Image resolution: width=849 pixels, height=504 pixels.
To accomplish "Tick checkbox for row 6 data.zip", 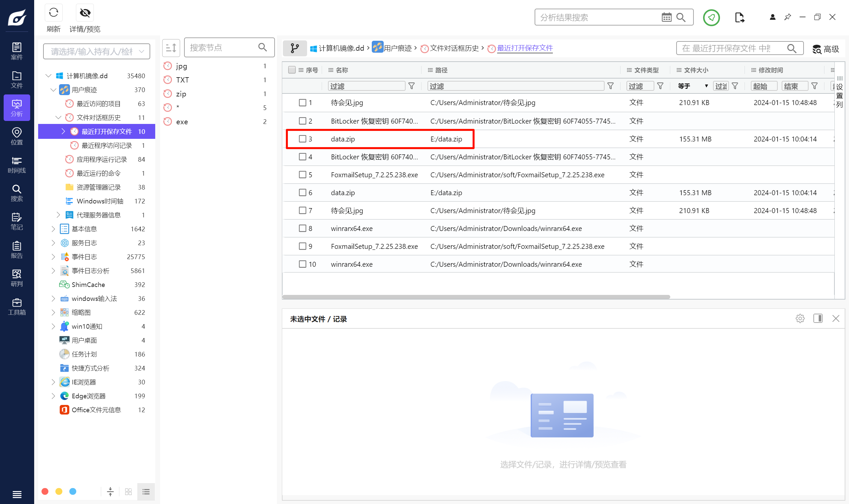I will [302, 193].
